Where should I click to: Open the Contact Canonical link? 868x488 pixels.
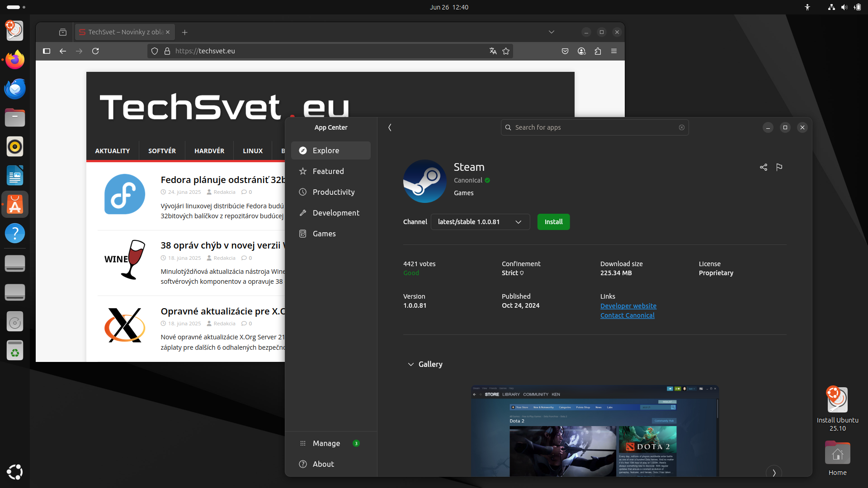[627, 315]
